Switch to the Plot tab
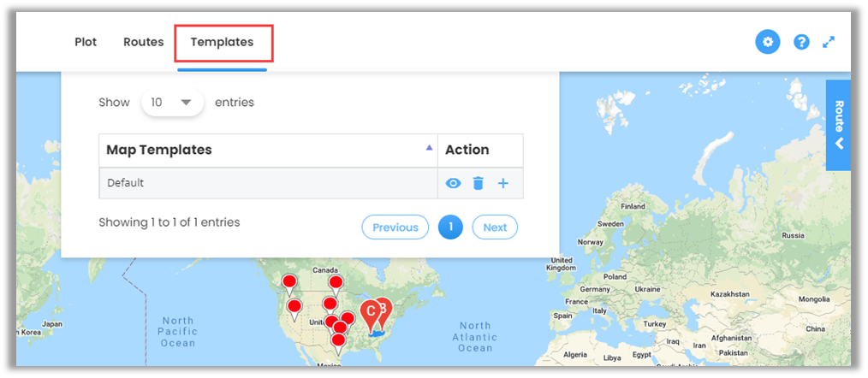This screenshot has width=868, height=378. [86, 42]
